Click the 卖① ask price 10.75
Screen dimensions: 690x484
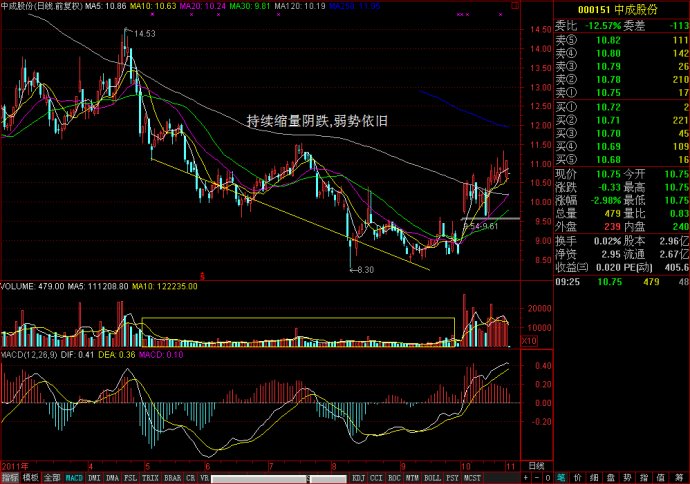pos(608,93)
